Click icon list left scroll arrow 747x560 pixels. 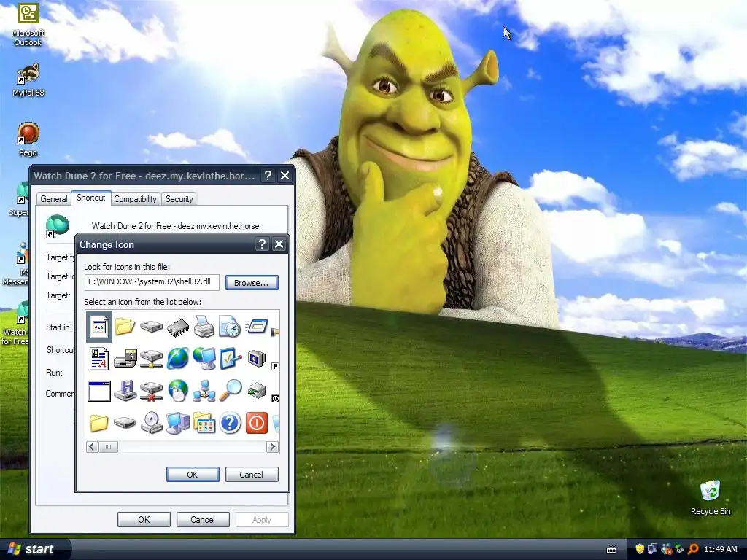click(x=93, y=447)
